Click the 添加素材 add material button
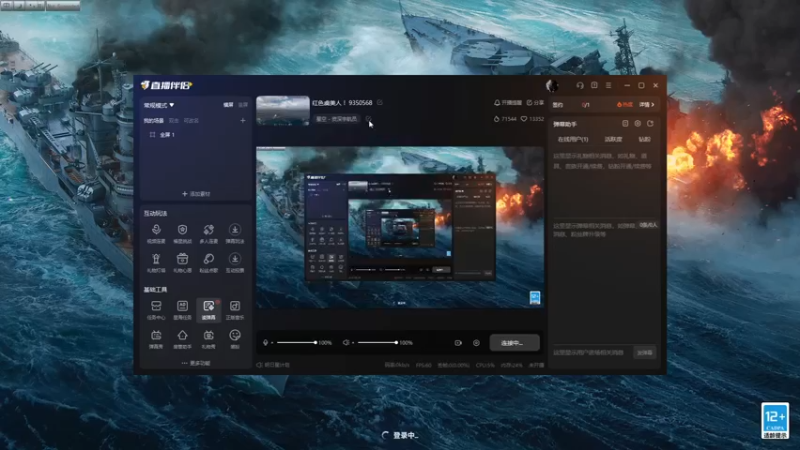Viewport: 800px width, 450px height. coord(196,194)
